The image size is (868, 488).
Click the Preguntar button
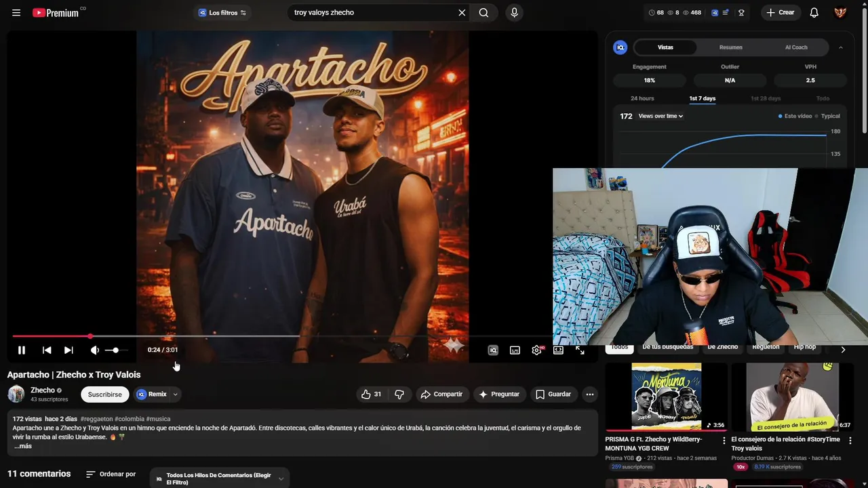click(499, 394)
